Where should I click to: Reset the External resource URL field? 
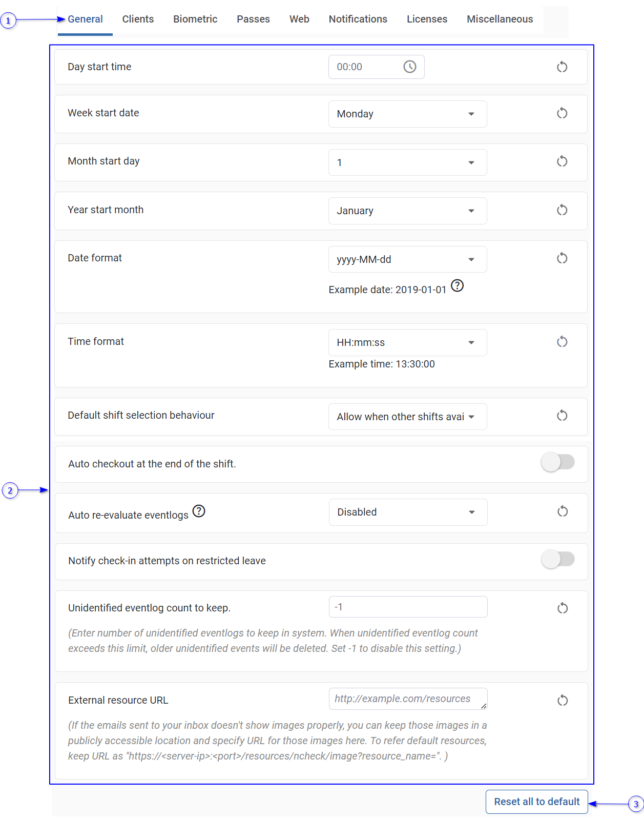[x=563, y=701]
